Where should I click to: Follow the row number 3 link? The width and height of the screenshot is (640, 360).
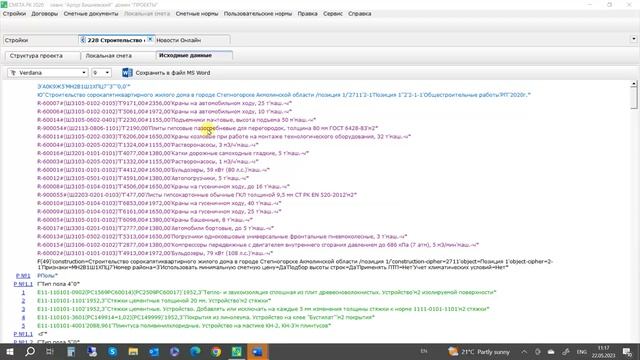(x=23, y=309)
